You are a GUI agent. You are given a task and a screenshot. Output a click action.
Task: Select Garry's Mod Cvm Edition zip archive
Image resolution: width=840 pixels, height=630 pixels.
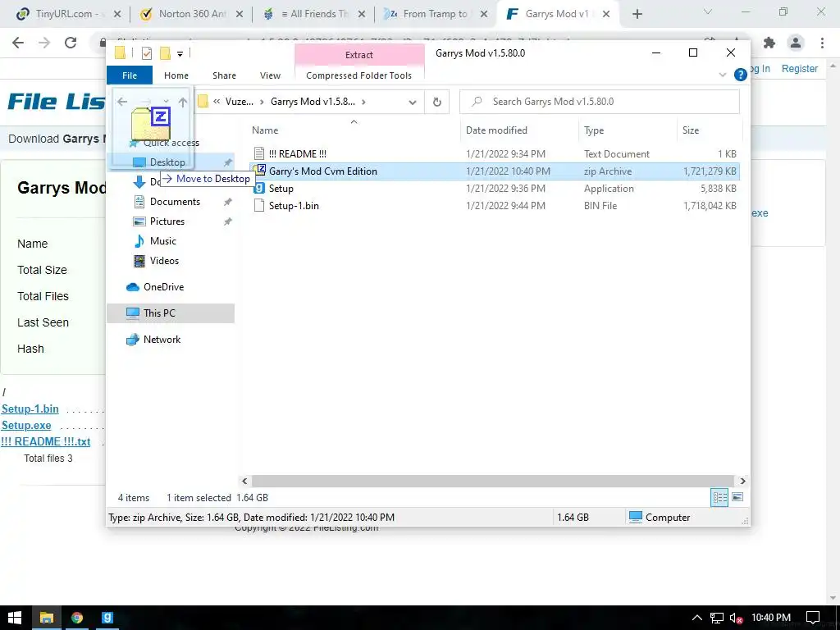pyautogui.click(x=323, y=171)
